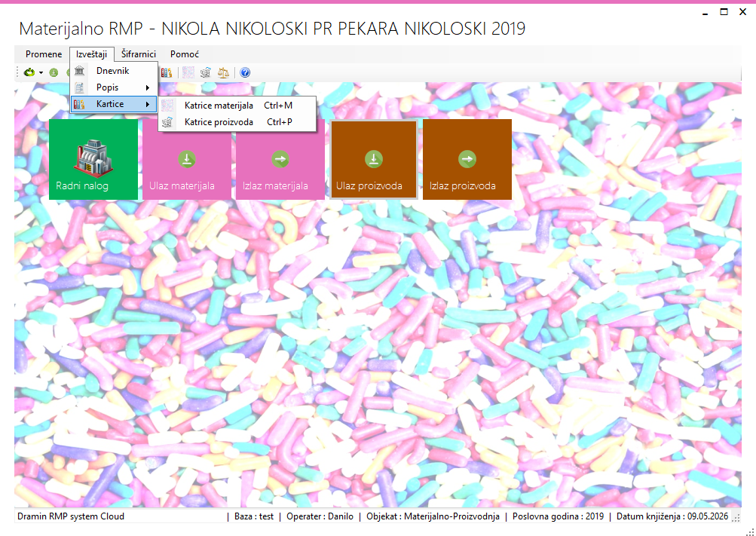Image resolution: width=756 pixels, height=536 pixels.
Task: Maximize the application window
Action: tap(724, 12)
